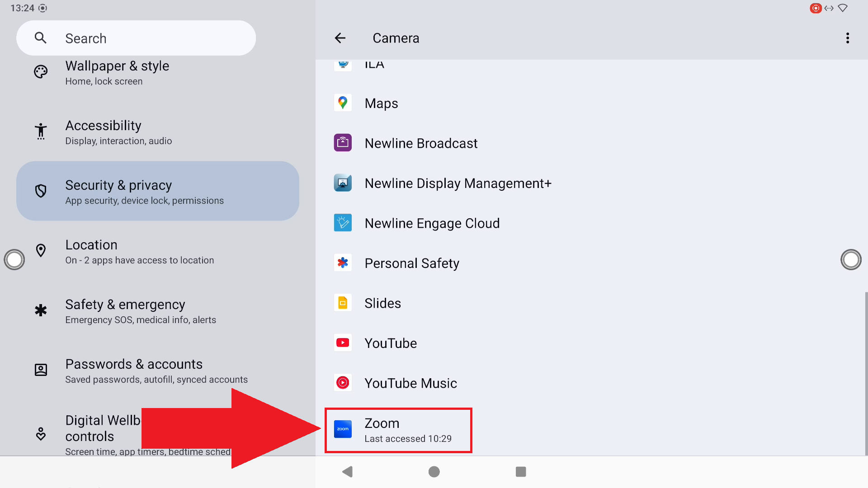Click the YouTube Music app icon

pyautogui.click(x=343, y=383)
